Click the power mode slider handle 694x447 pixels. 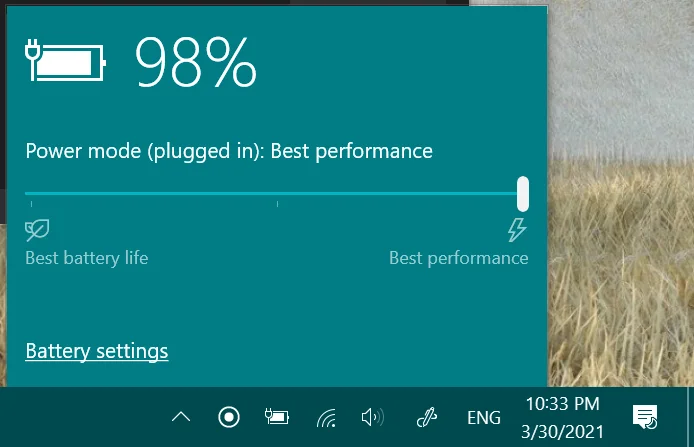(523, 194)
